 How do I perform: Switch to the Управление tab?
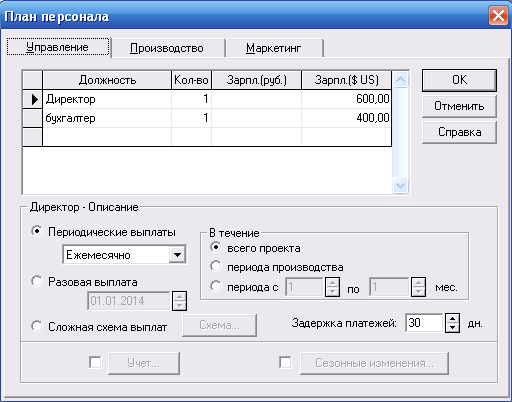point(58,47)
